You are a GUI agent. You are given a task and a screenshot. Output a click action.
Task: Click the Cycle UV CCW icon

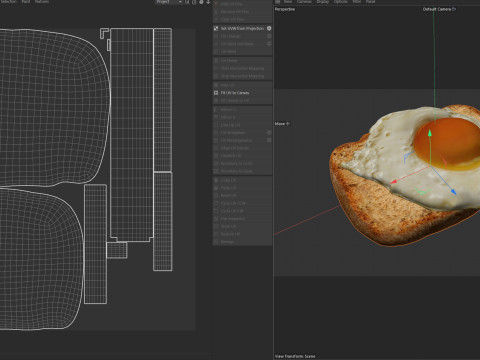216,203
